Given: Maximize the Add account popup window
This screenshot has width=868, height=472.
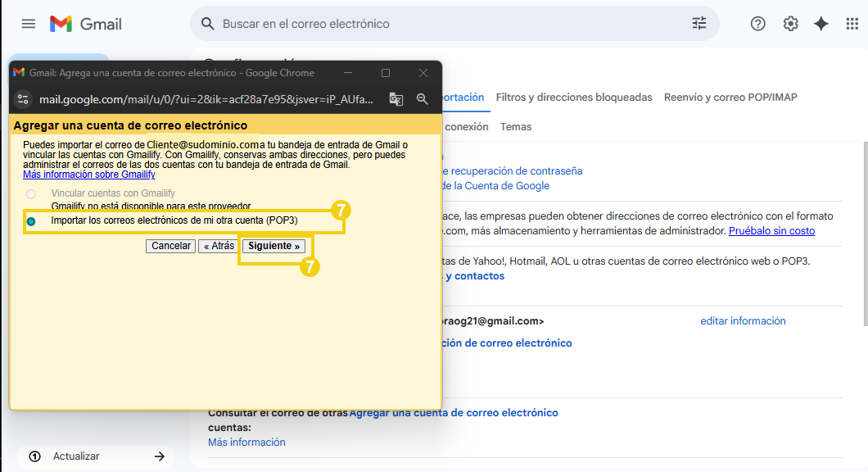Looking at the screenshot, I should [386, 73].
